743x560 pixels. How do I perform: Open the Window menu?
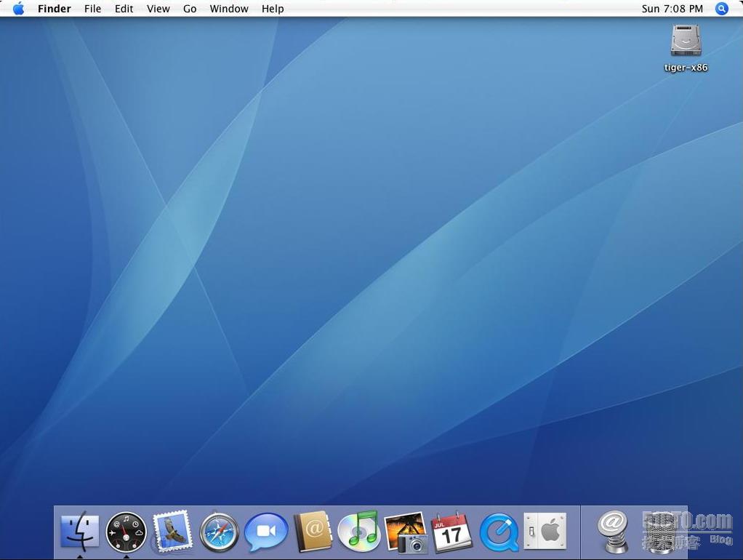click(x=229, y=9)
